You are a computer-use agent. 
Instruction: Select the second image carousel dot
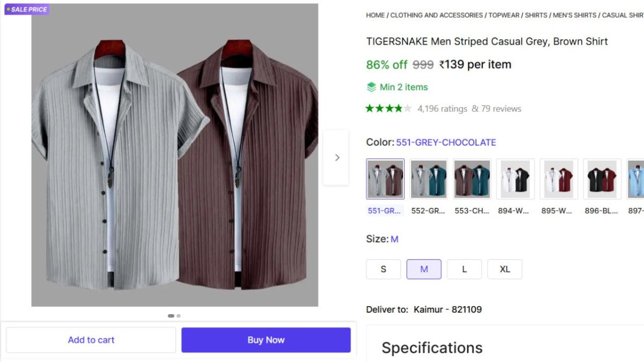(x=178, y=316)
